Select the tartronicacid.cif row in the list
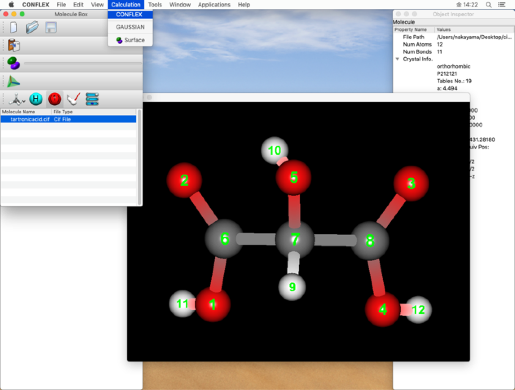Image resolution: width=515 pixels, height=390 pixels. tap(69, 119)
